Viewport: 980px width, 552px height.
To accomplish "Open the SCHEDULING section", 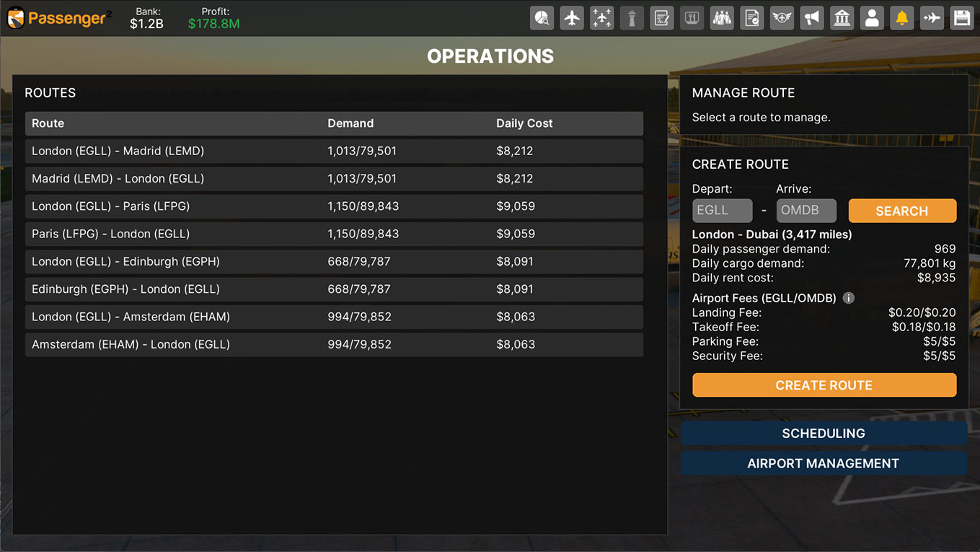I will click(x=823, y=433).
